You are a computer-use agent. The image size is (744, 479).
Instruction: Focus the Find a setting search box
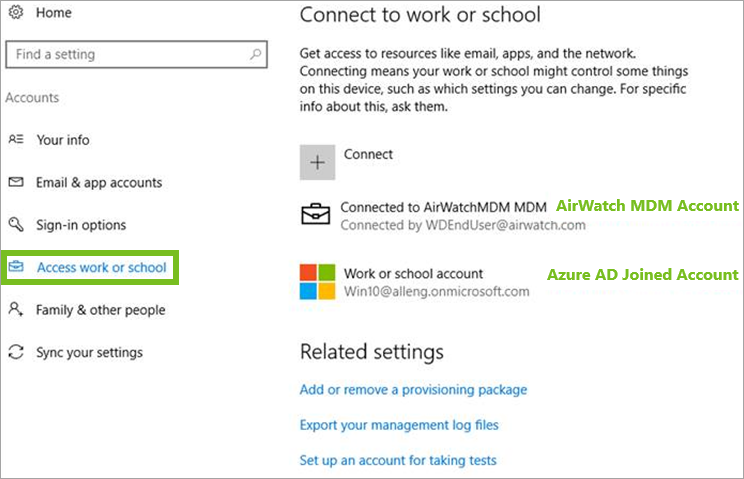137,55
